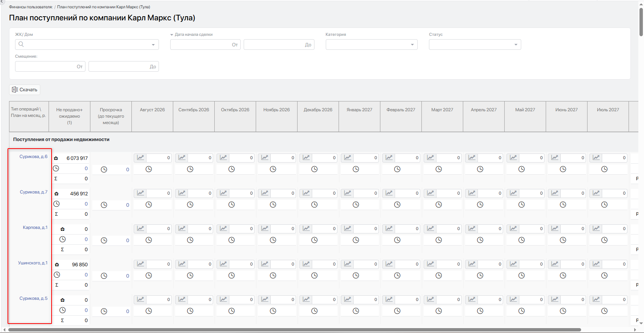Screen dimensions: 644x333
Task: Click house icon next to 96 850
Action: pos(57,265)
